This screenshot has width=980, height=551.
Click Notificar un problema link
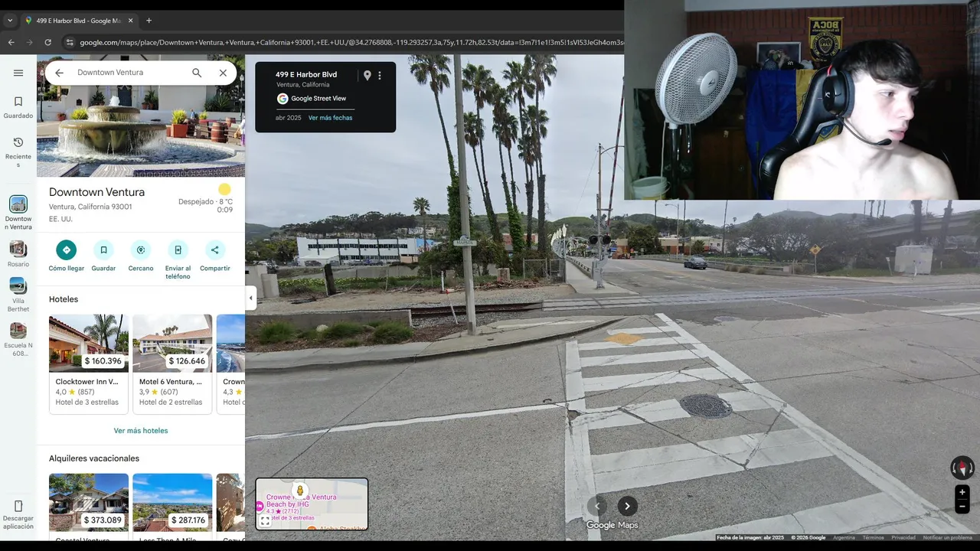[x=948, y=537]
